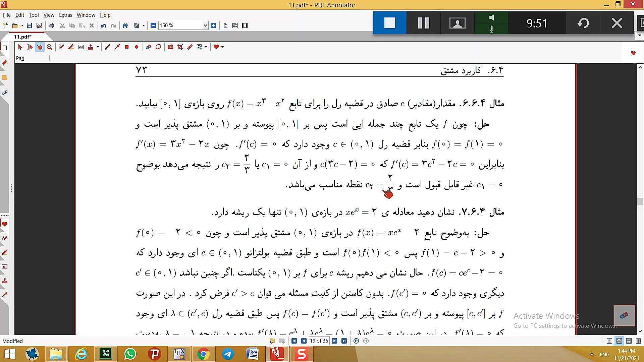
Task: Toggle full screen view icon
Action: (245, 25)
